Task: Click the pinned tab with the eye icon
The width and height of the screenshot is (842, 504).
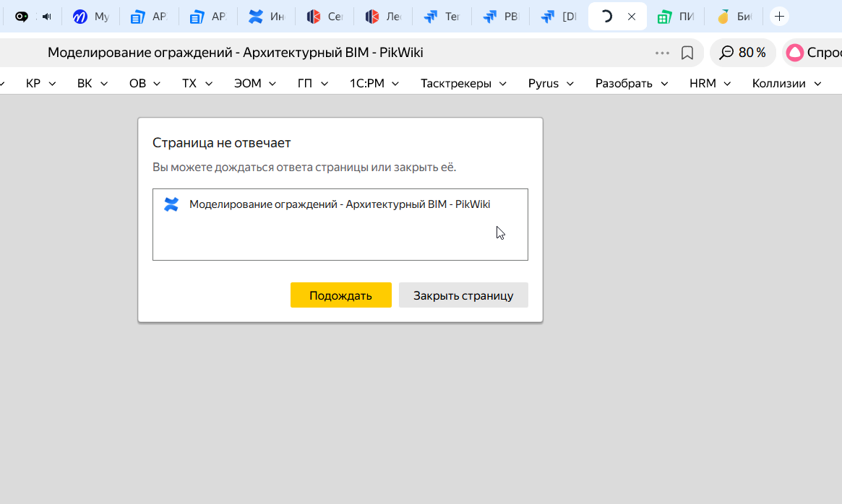Action: tap(22, 17)
